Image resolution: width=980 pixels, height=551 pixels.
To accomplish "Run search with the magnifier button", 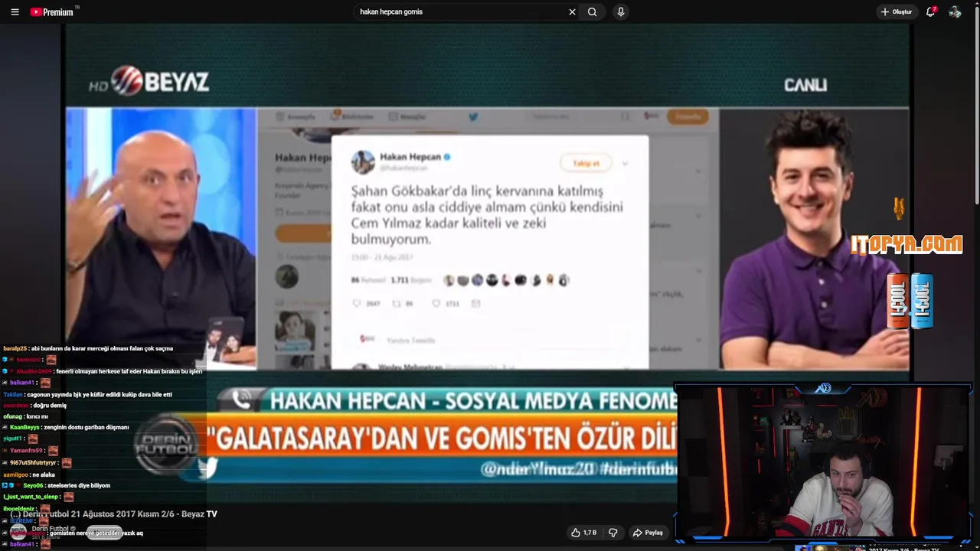I will pos(592,11).
